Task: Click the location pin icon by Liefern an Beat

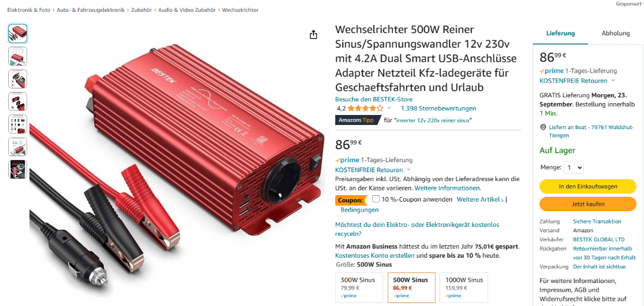Action: click(543, 127)
